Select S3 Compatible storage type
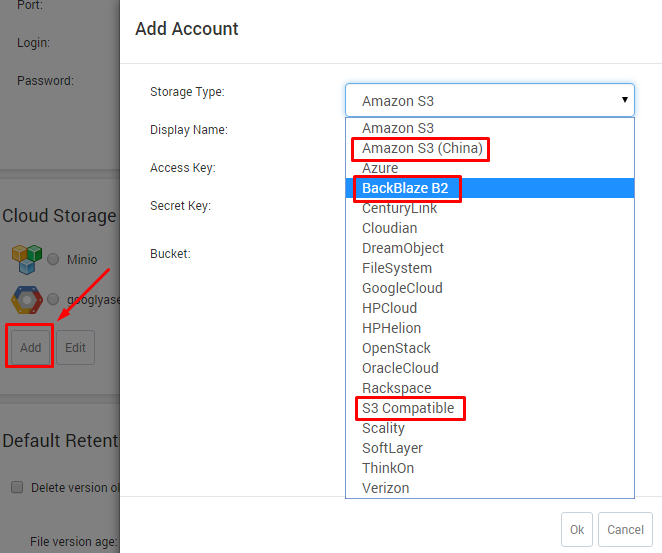 (x=408, y=408)
